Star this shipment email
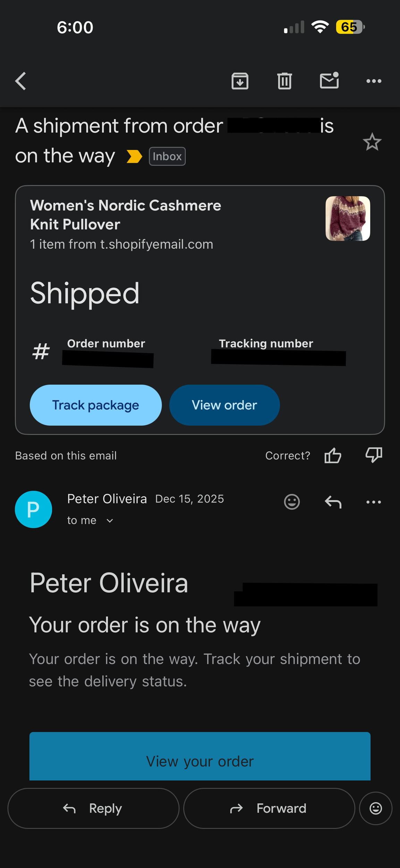Image resolution: width=400 pixels, height=868 pixels. click(372, 142)
